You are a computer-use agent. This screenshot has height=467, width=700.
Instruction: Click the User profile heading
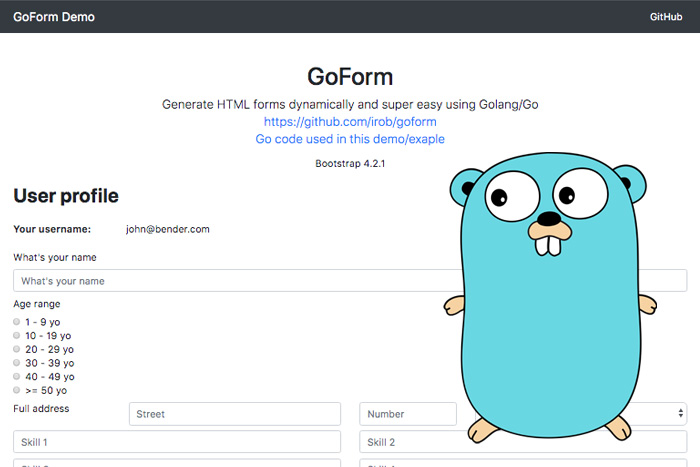click(66, 196)
